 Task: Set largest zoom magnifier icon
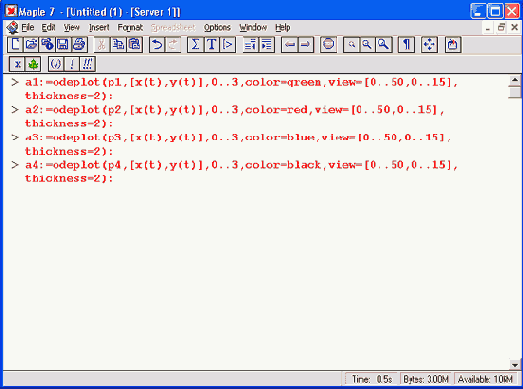coord(384,44)
